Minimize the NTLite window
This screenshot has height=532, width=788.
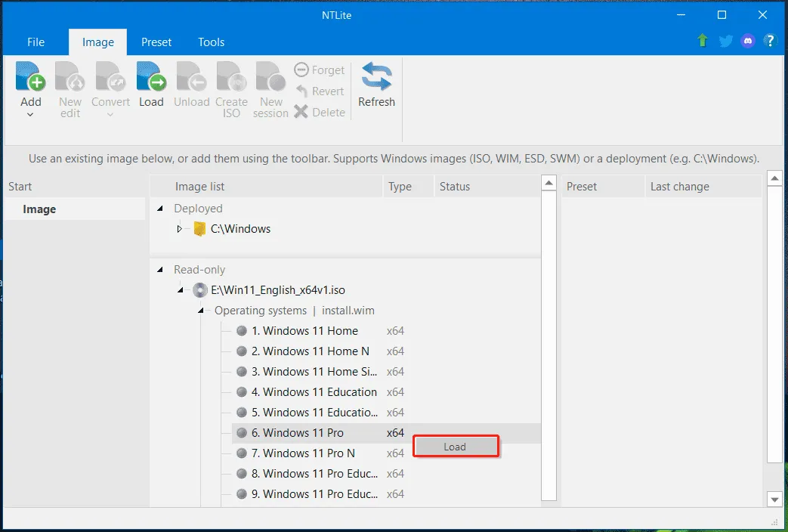click(x=681, y=15)
